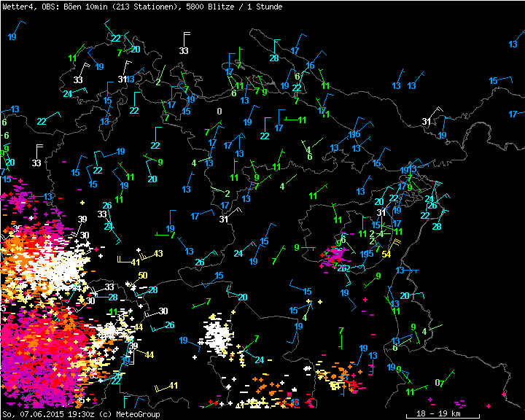525x420 pixels.
Task: Click the cyan 28 station at top center
Action: pos(274,58)
